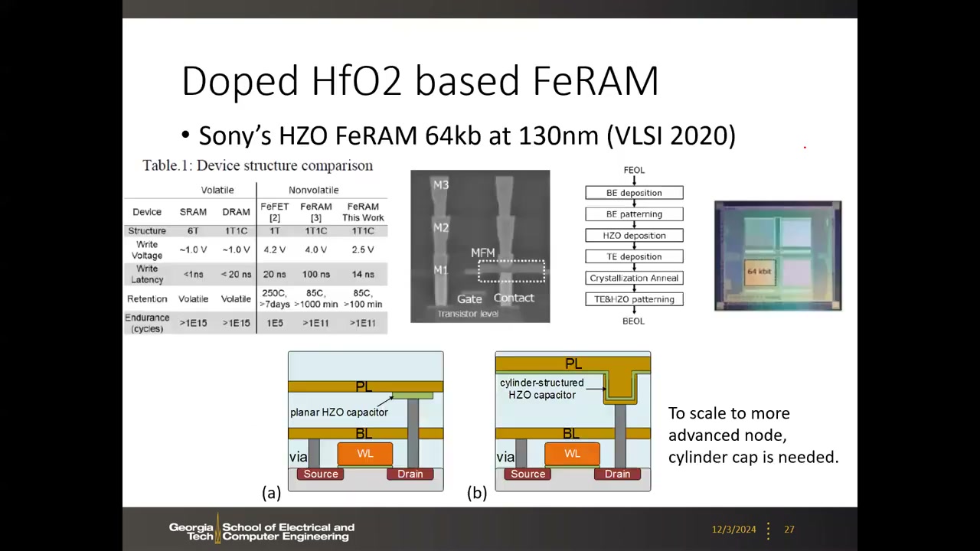
Task: Click the 'FEOL' flowchart start label
Action: tap(634, 170)
